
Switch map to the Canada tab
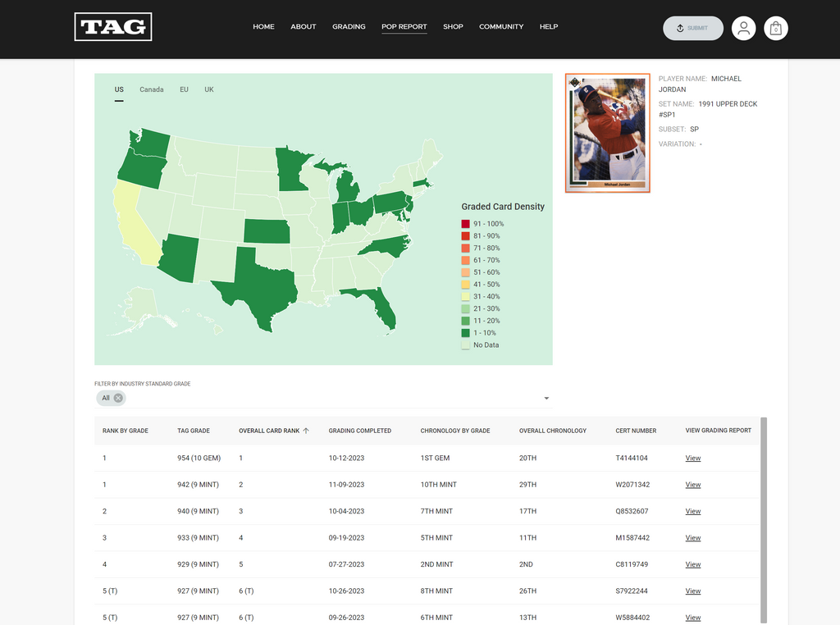[x=151, y=89]
